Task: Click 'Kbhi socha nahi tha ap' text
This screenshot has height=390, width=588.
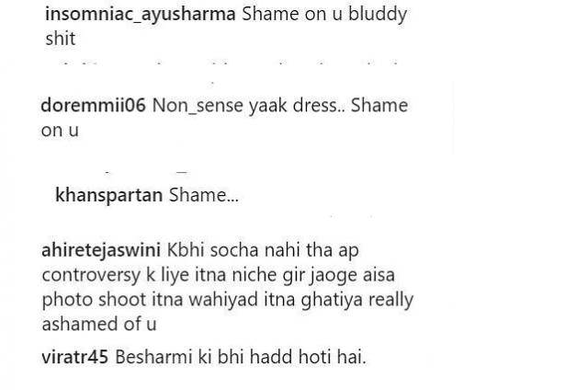Action: click(x=263, y=251)
